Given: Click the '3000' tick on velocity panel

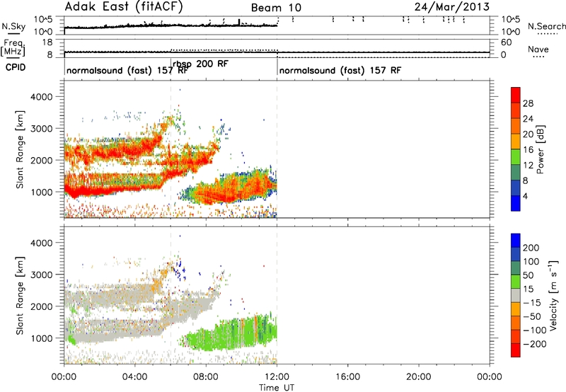Looking at the screenshot, I should point(42,275).
